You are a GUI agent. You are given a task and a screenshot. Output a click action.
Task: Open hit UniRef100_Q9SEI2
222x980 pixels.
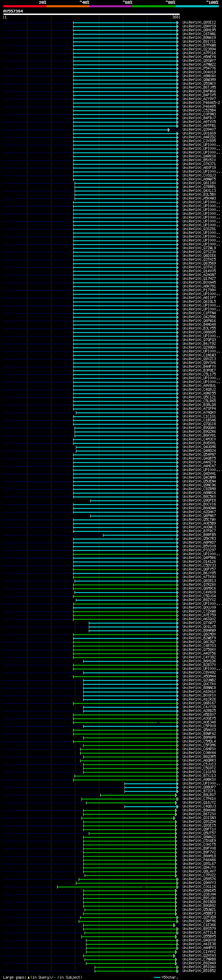click(199, 23)
